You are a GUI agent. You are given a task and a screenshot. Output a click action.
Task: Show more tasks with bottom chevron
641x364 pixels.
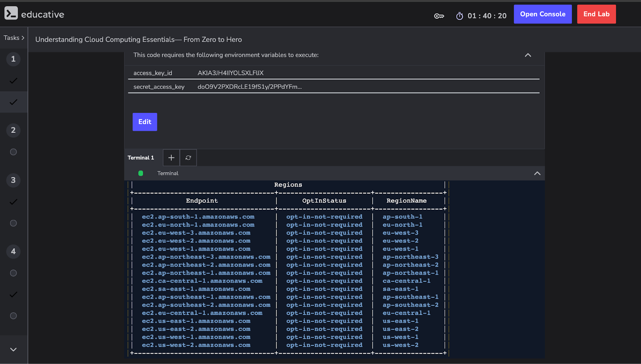point(13,350)
